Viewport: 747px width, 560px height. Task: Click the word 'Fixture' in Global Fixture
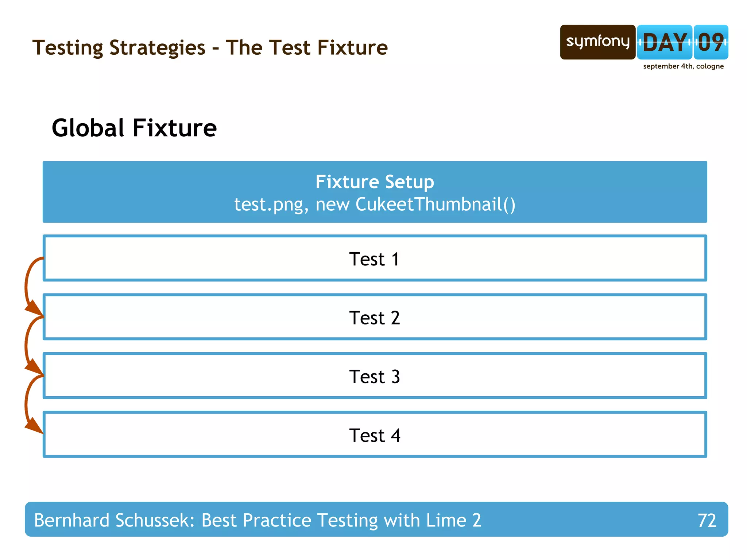[174, 128]
